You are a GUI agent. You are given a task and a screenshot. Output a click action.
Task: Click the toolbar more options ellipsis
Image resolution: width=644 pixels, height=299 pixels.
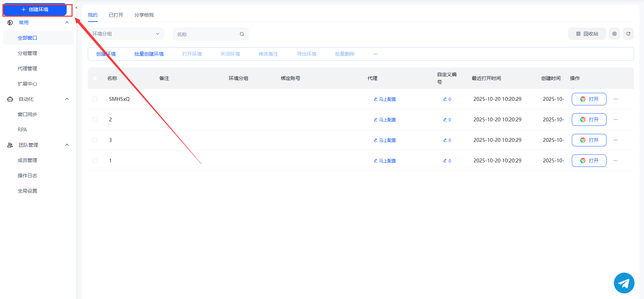(375, 54)
